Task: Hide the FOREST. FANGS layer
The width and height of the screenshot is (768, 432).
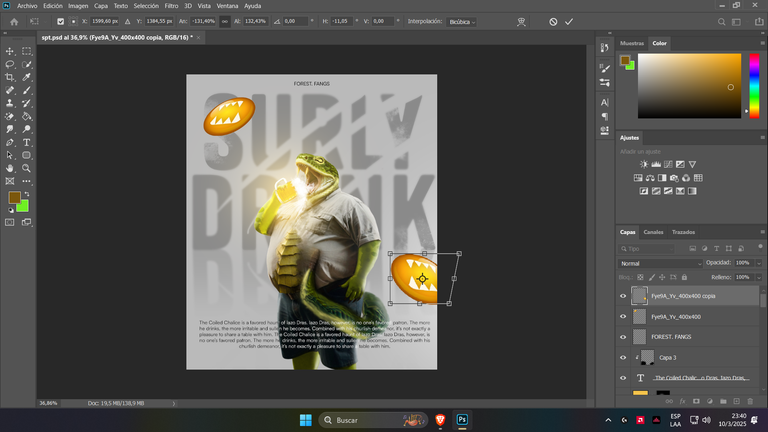Action: 623,337
